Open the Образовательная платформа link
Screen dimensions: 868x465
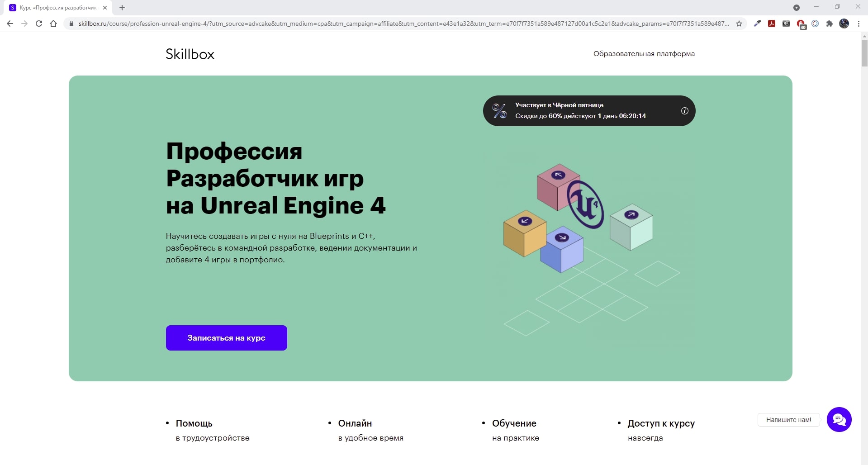point(644,54)
